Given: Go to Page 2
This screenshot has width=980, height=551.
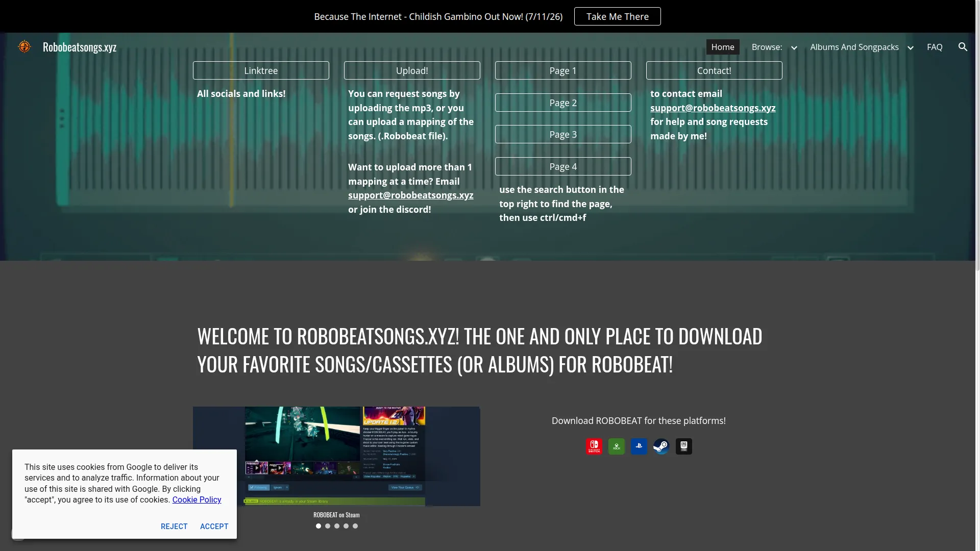Looking at the screenshot, I should (x=563, y=103).
